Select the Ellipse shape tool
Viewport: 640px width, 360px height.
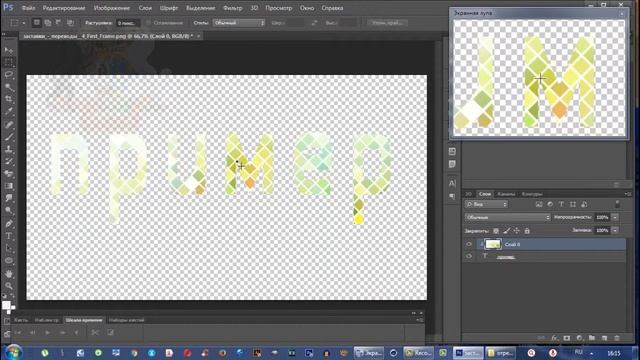point(9,260)
